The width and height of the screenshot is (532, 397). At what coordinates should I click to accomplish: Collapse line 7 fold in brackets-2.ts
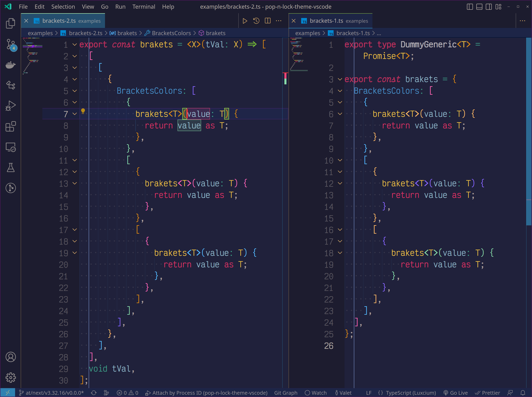click(75, 114)
